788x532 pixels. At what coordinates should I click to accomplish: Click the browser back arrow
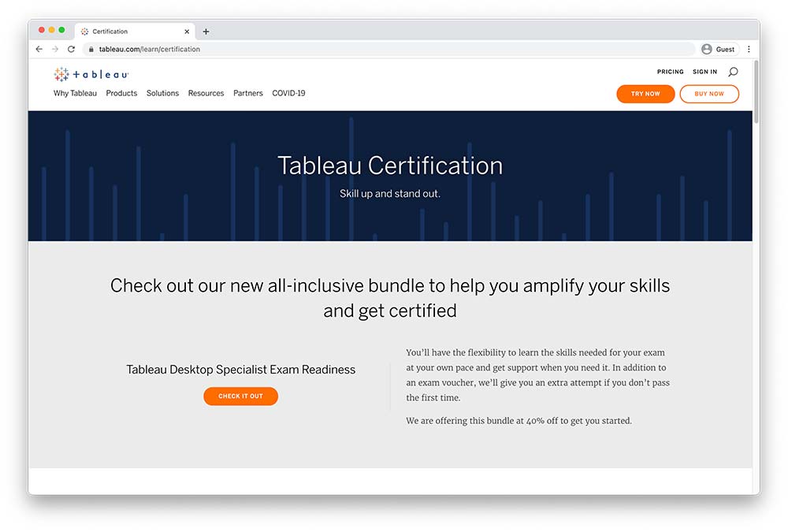[x=39, y=49]
